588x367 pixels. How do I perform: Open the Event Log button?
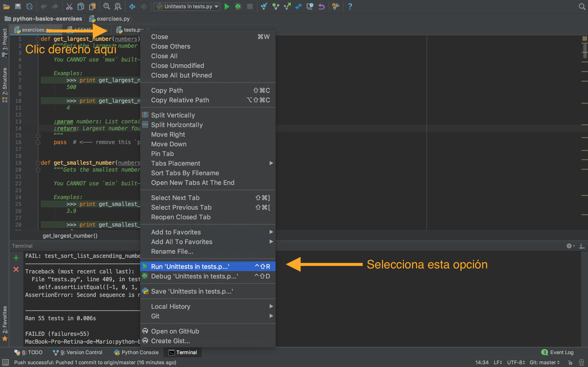[x=558, y=352]
